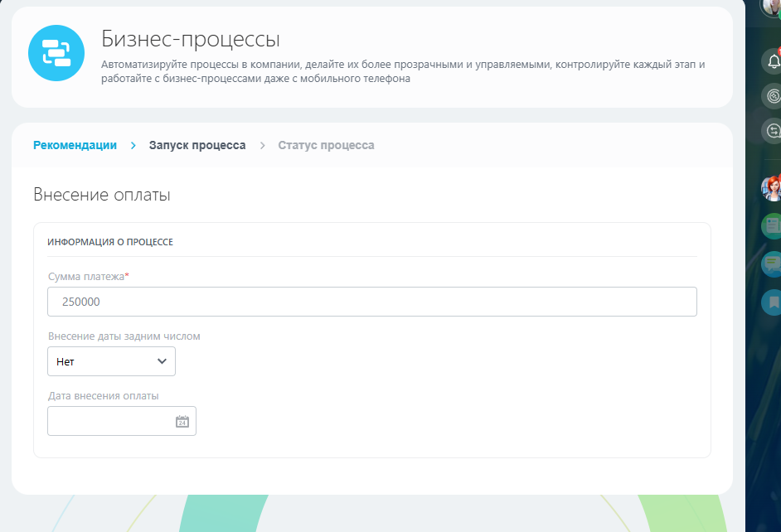Click the Сумма платежа field label
781x532 pixels.
[x=88, y=277]
